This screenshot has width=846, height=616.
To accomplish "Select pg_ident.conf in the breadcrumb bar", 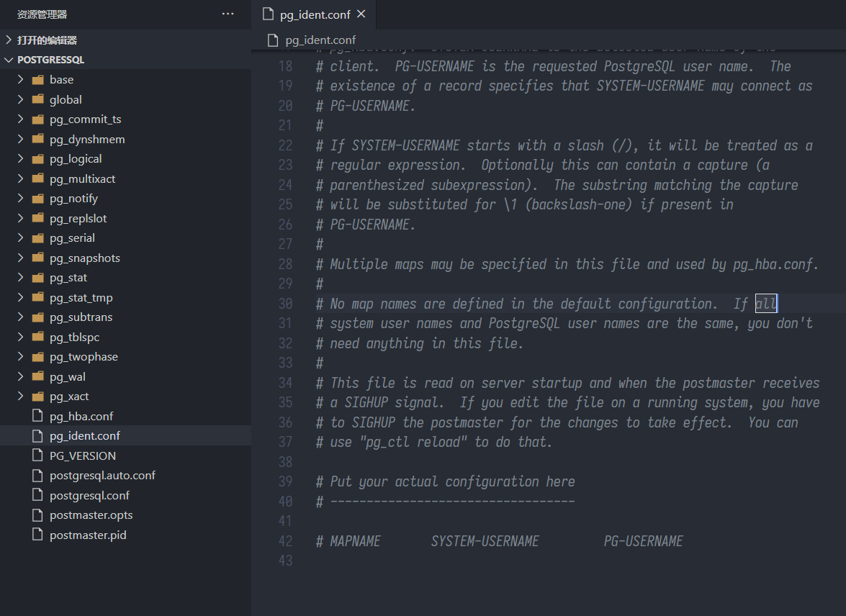I will tap(320, 40).
